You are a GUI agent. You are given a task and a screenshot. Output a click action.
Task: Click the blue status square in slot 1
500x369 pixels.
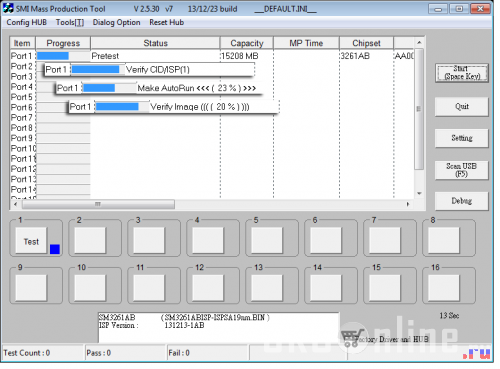pyautogui.click(x=55, y=249)
